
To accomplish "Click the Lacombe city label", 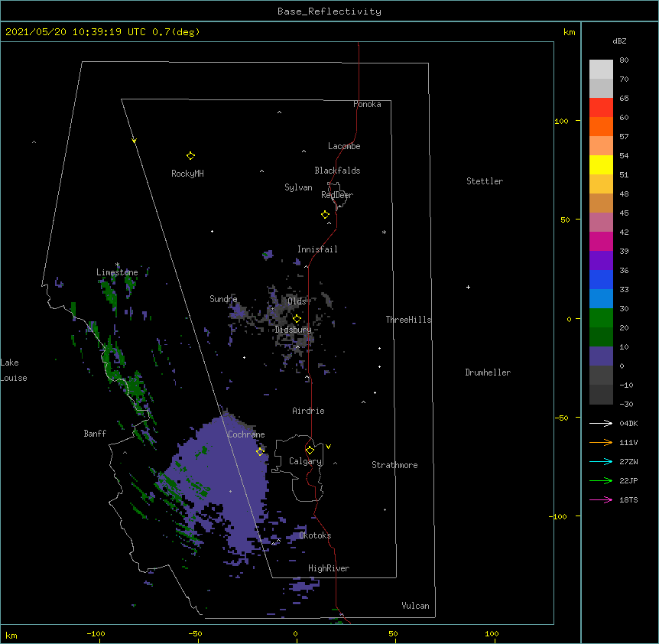I will (x=344, y=146).
